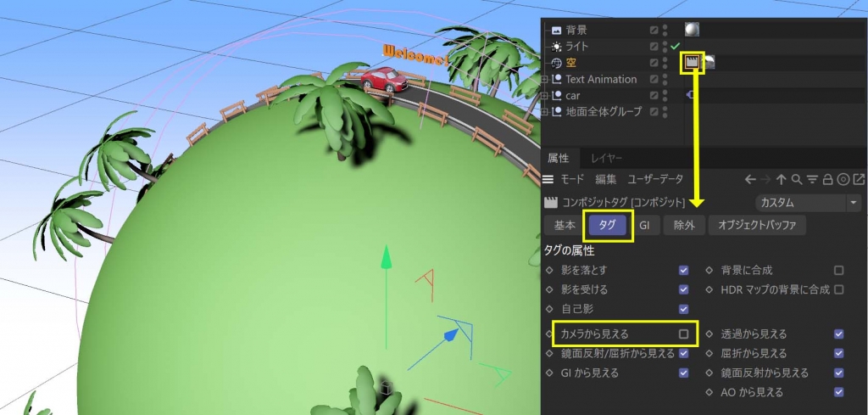The image size is (868, 415).
Task: Click the null icon of 地面全体グループ
Action: [556, 112]
